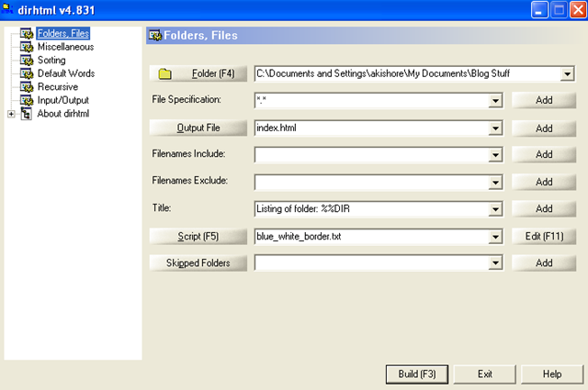Click the Miscellaneous settings icon

pyautogui.click(x=27, y=47)
